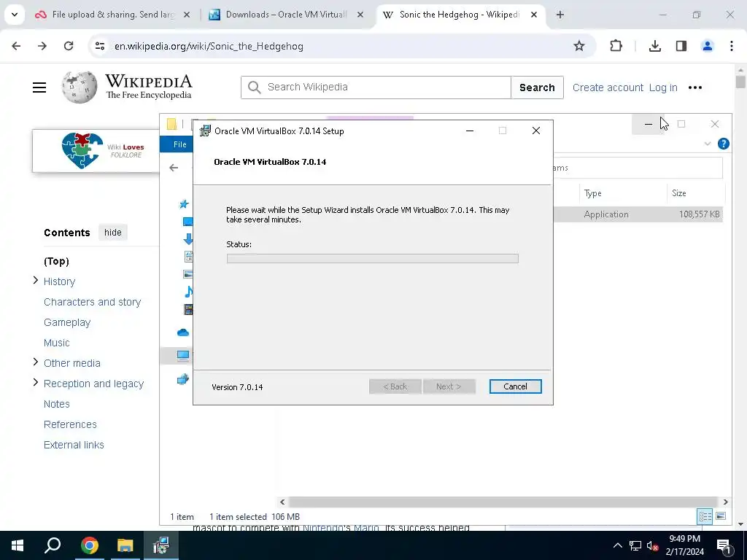
Task: Click the Chrome address bar URL
Action: click(209, 46)
